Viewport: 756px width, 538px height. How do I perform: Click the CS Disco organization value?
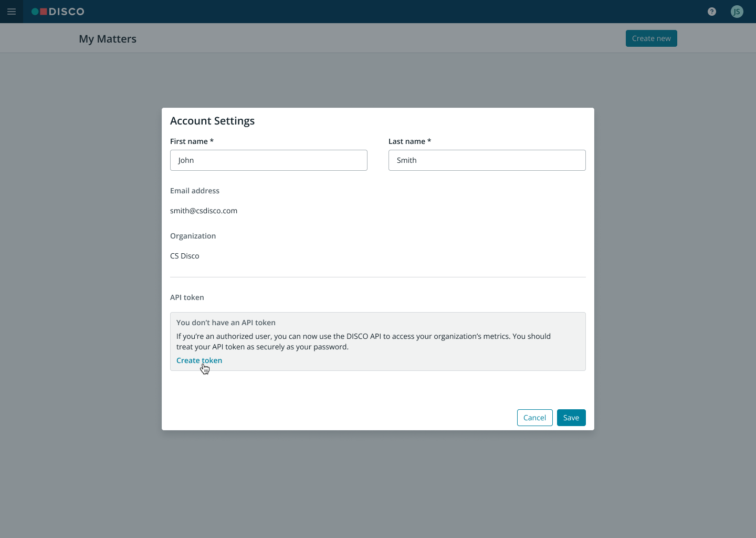click(185, 256)
